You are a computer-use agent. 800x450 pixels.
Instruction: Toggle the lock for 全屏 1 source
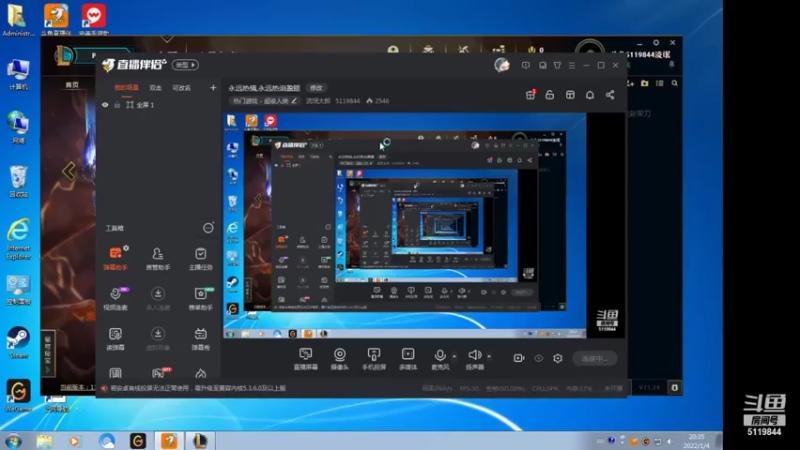click(117, 105)
